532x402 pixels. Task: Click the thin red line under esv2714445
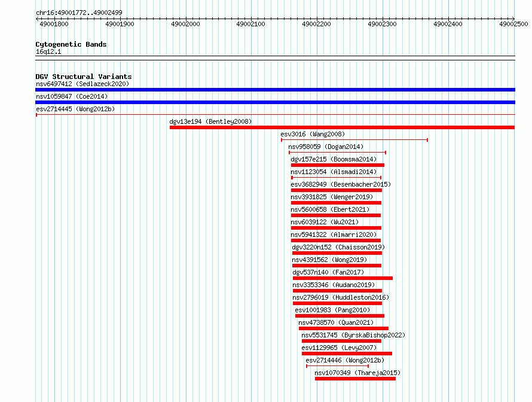click(x=275, y=115)
